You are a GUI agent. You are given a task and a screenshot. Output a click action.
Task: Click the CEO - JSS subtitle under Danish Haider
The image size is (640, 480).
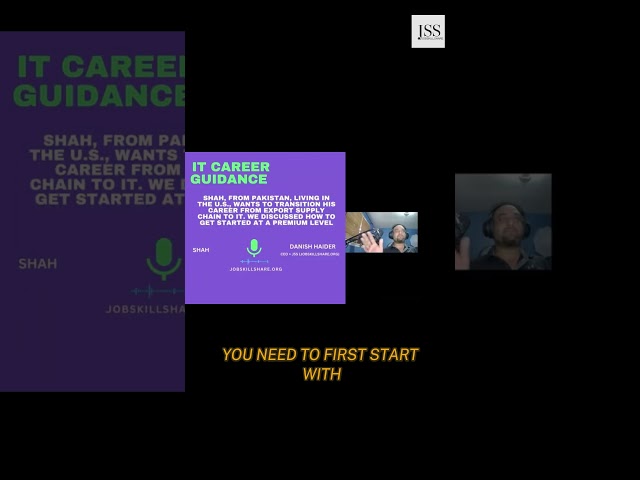[310, 254]
